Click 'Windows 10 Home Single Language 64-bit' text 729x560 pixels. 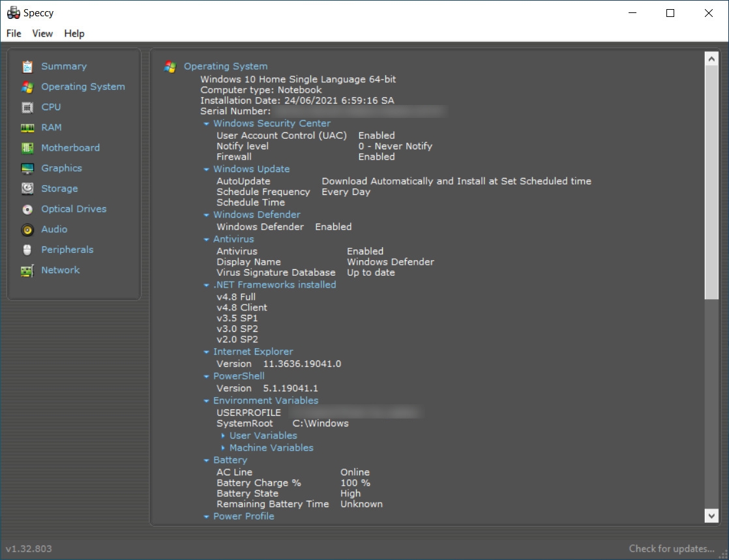coord(298,80)
